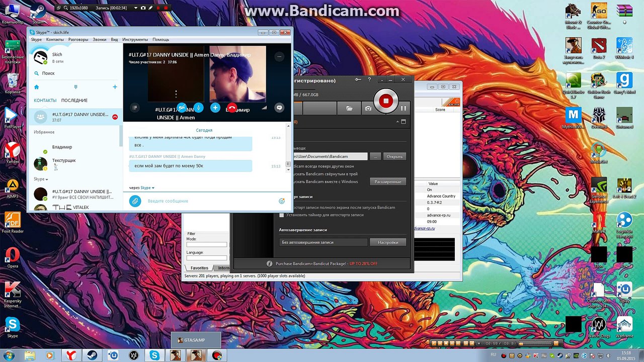This screenshot has height=362, width=644.
Task: Click the Windows Start button
Action: [x=9, y=355]
